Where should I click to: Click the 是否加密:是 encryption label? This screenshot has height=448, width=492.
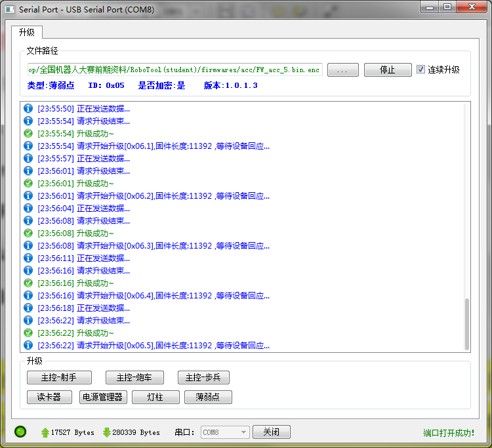(x=161, y=85)
